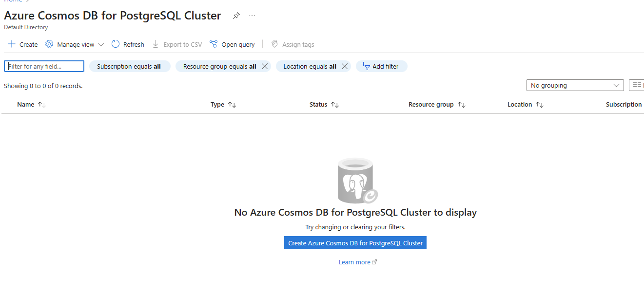Edit the Resource group equals all filter
This screenshot has height=295, width=644.
(x=219, y=66)
